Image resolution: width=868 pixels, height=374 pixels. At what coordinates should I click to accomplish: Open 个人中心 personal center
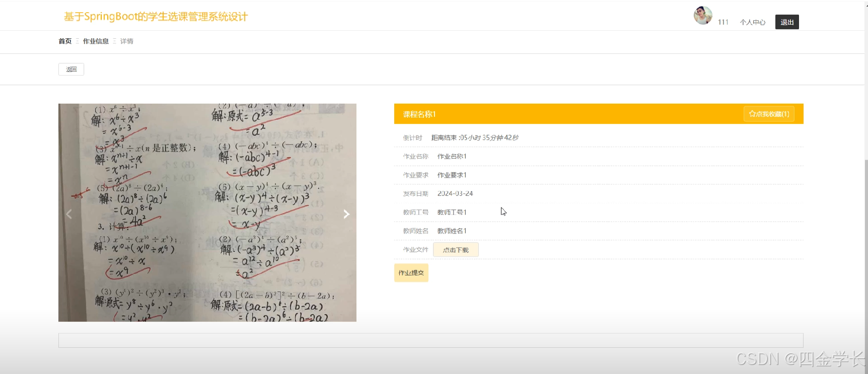point(753,22)
